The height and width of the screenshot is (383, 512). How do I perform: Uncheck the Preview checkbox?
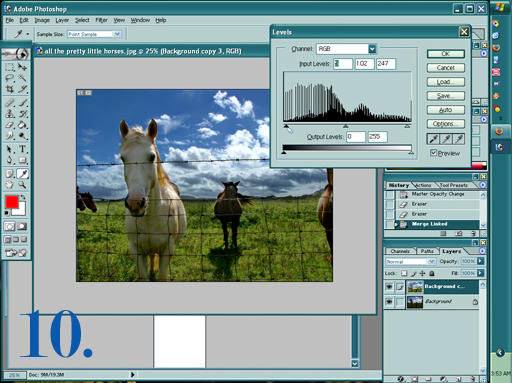[x=433, y=153]
